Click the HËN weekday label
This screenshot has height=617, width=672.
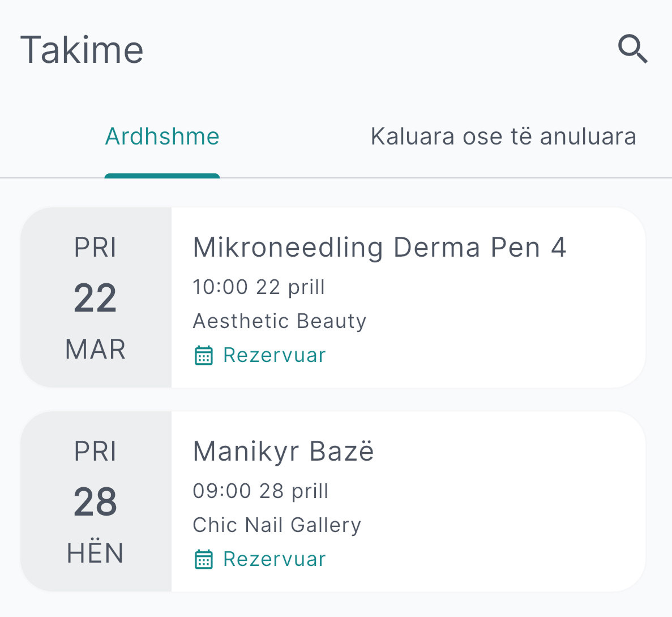[x=96, y=553]
